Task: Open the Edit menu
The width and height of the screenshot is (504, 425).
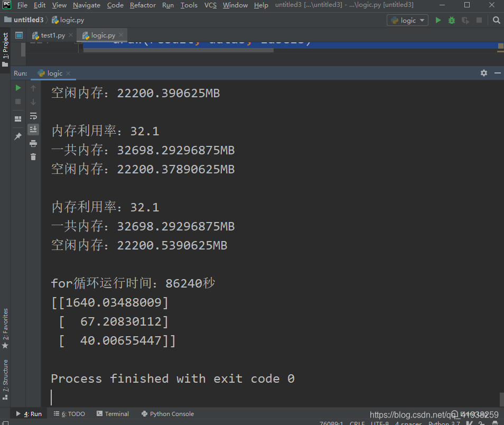Action: (40, 5)
